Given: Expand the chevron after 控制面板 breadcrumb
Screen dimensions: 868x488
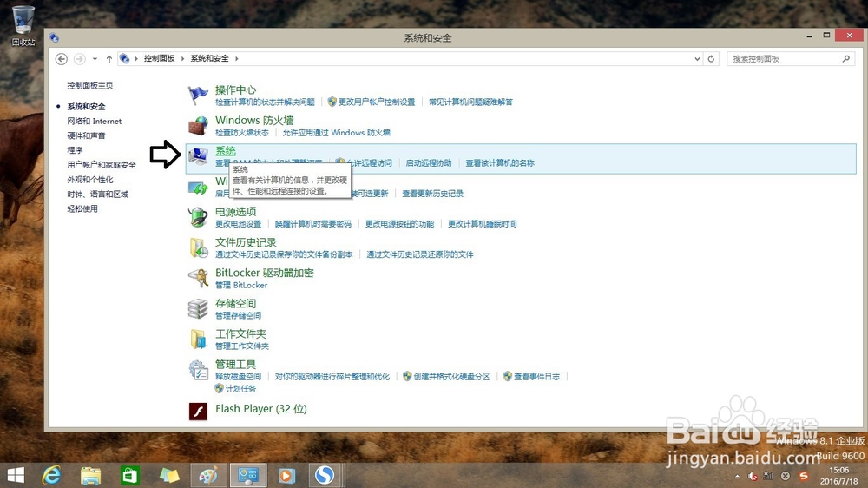Looking at the screenshot, I should (182, 59).
